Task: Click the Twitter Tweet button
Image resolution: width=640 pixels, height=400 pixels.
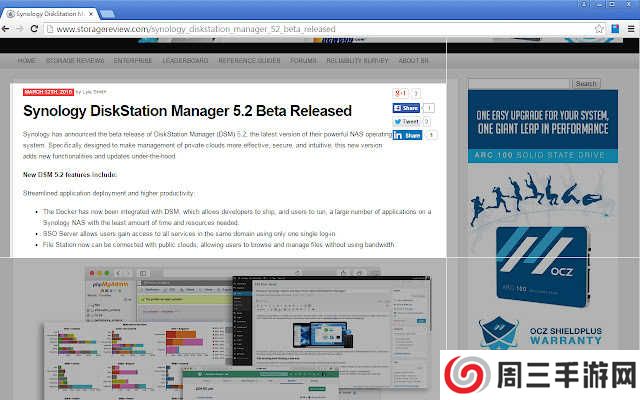Action: click(x=406, y=122)
